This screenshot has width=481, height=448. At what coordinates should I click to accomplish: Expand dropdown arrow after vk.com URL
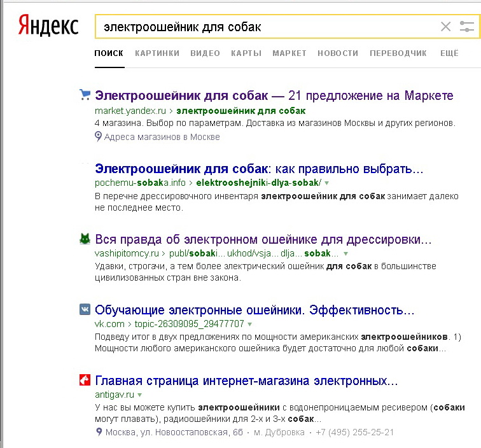(x=250, y=324)
